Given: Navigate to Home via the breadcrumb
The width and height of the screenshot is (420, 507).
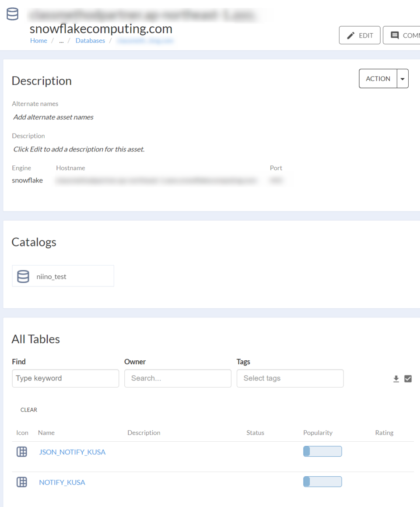Looking at the screenshot, I should coord(38,40).
